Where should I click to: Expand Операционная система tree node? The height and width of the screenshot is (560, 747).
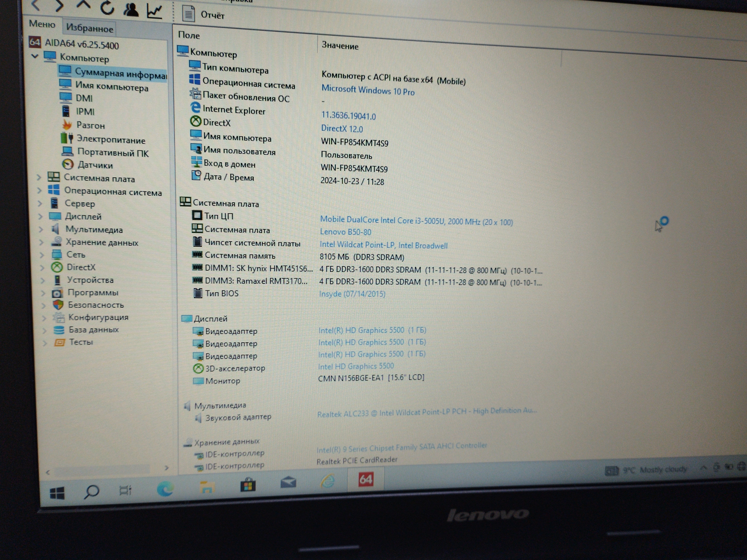[39, 190]
